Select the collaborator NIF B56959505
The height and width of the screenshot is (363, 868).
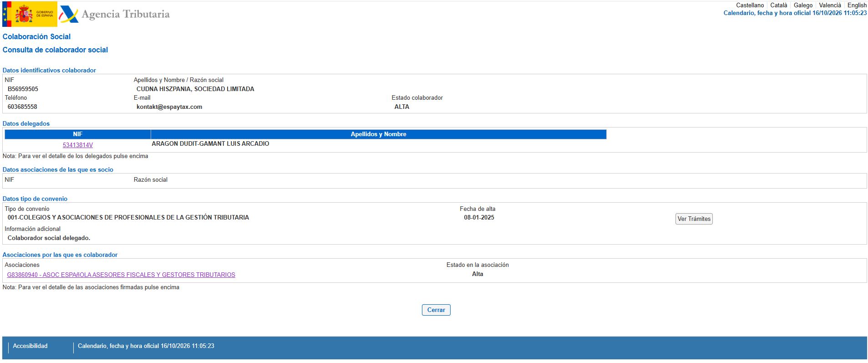(x=23, y=89)
